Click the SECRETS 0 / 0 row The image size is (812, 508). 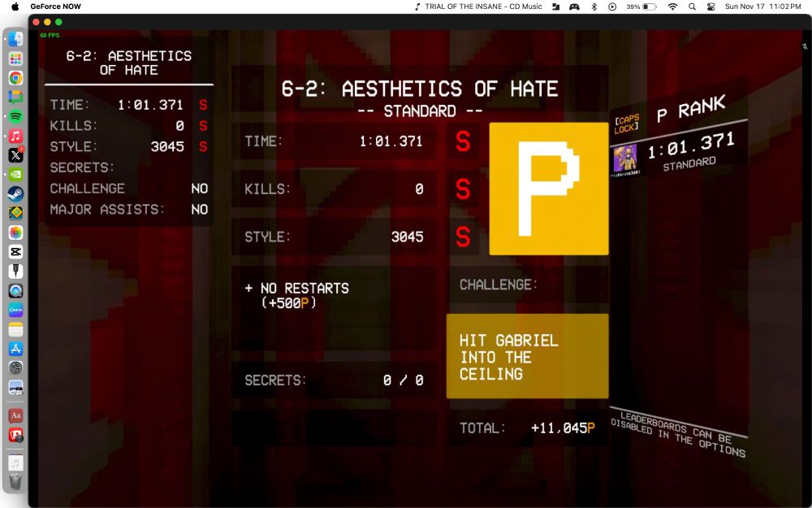334,380
